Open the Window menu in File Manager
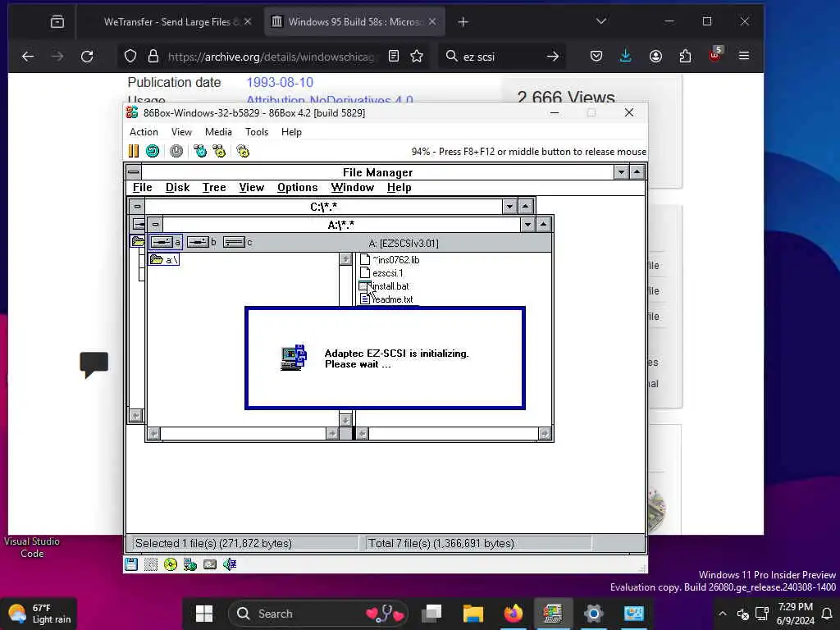840x630 pixels. [353, 188]
